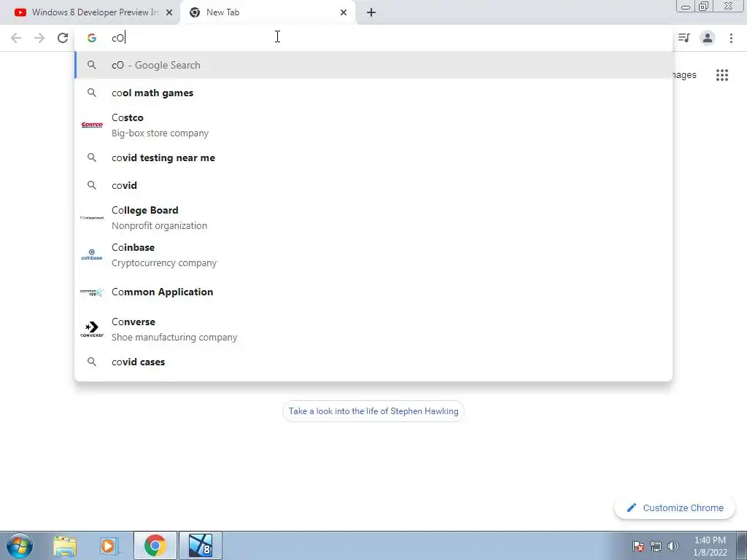
Task: Select the 'cO - Google Search' suggestion
Action: (373, 65)
